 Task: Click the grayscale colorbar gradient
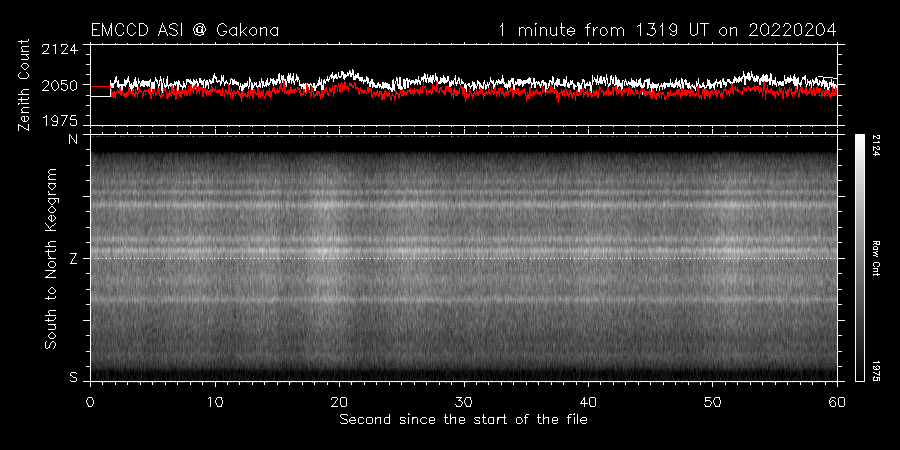[x=859, y=258]
